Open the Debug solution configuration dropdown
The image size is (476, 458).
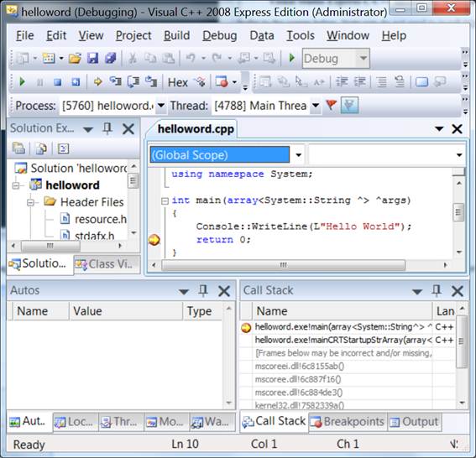[x=364, y=58]
